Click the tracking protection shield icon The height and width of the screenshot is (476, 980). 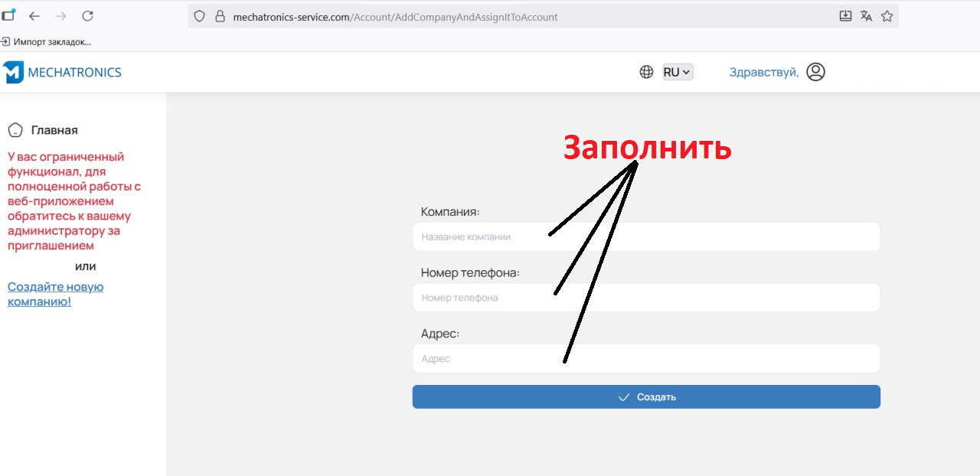point(200,16)
